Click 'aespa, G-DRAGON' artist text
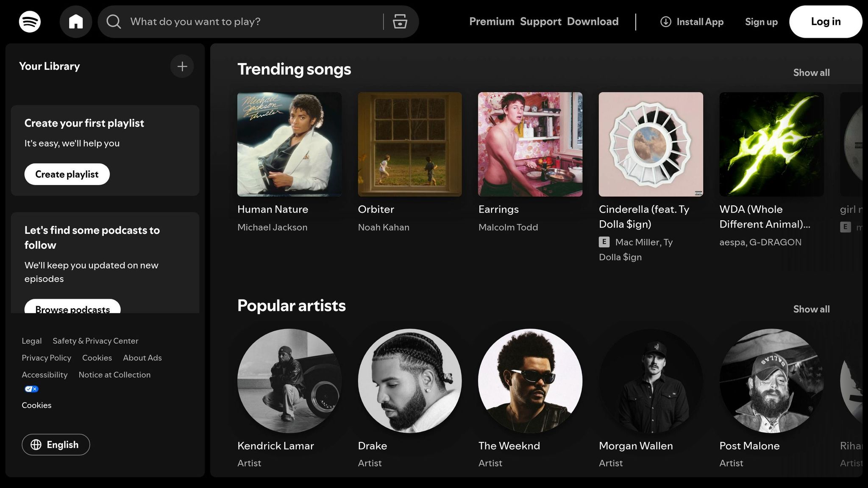The height and width of the screenshot is (488, 868). click(760, 242)
